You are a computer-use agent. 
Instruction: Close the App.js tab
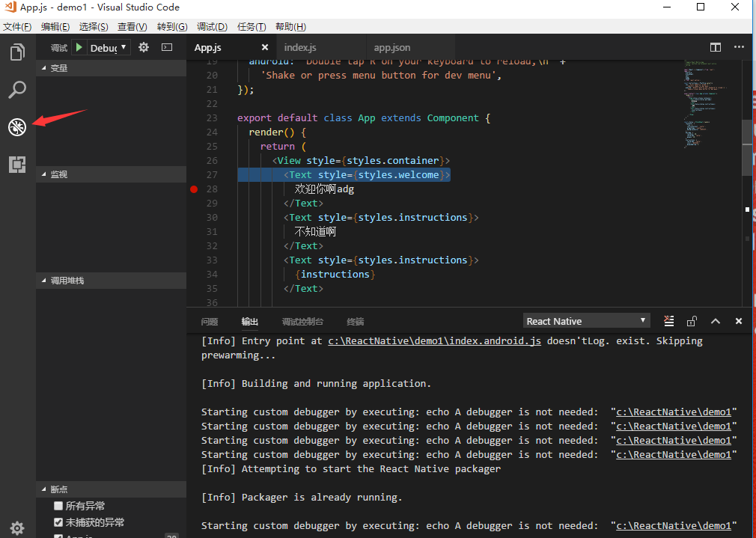[265, 47]
